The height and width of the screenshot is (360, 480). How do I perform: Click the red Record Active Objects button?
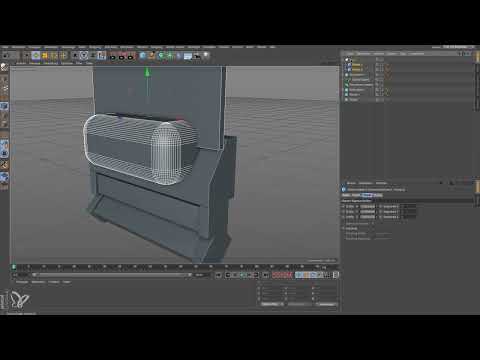[x=275, y=275]
